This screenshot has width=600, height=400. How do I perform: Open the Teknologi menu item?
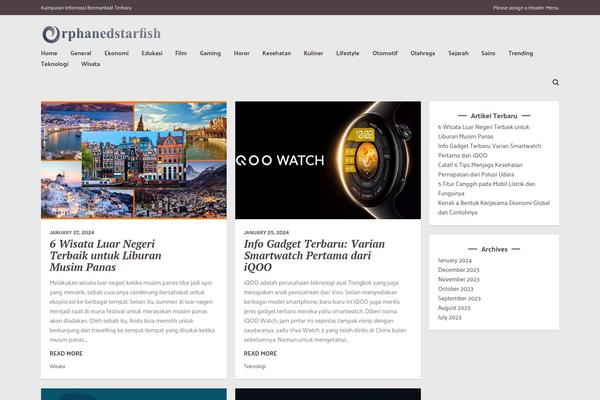point(54,64)
